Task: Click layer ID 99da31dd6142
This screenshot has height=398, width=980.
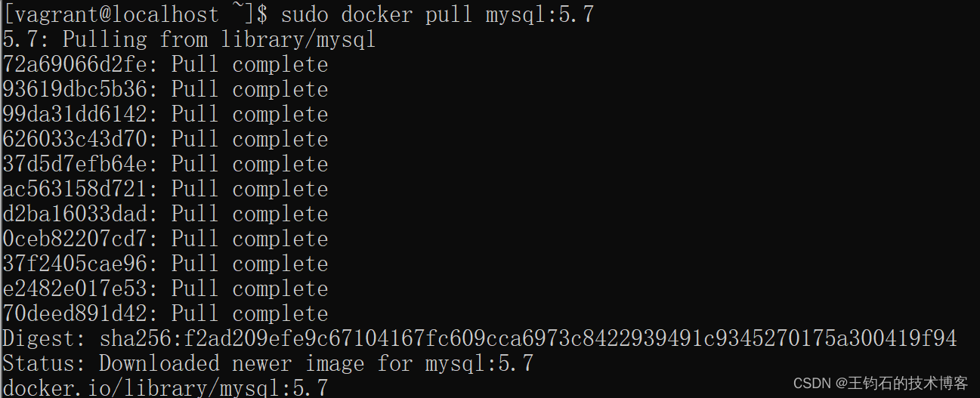Action: (79, 114)
